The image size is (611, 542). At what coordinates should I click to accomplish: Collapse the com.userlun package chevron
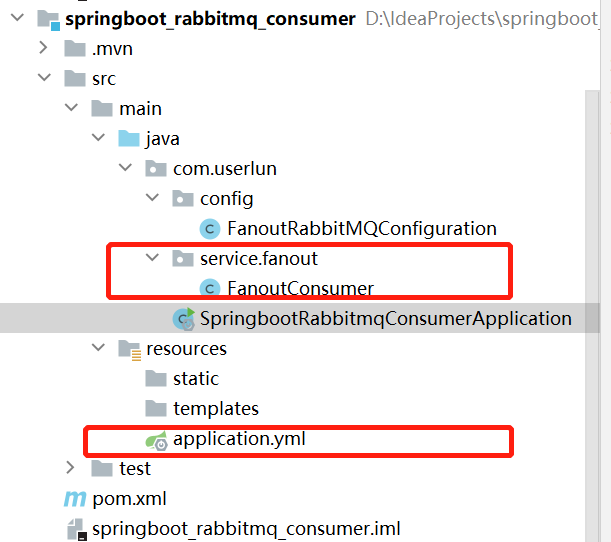[x=125, y=167]
